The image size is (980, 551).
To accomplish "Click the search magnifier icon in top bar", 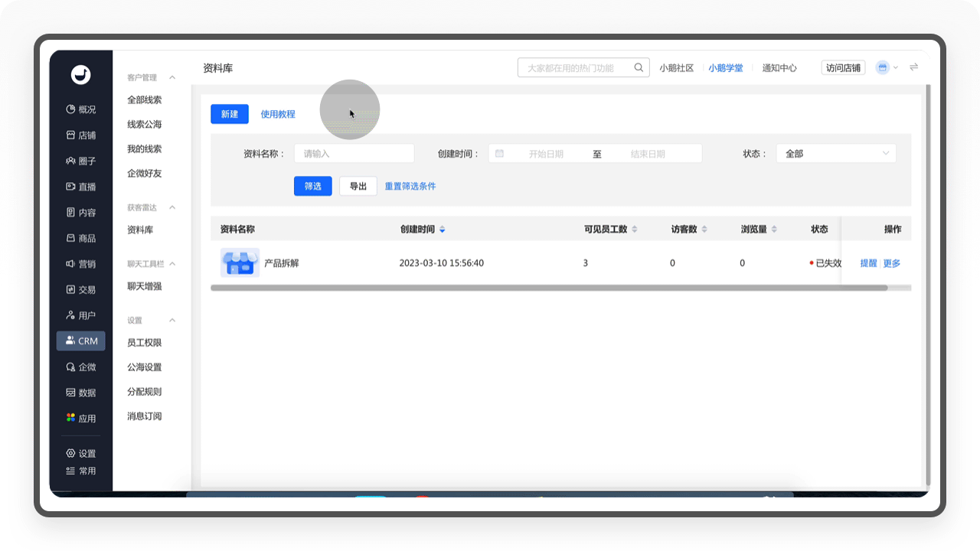I will 639,68.
